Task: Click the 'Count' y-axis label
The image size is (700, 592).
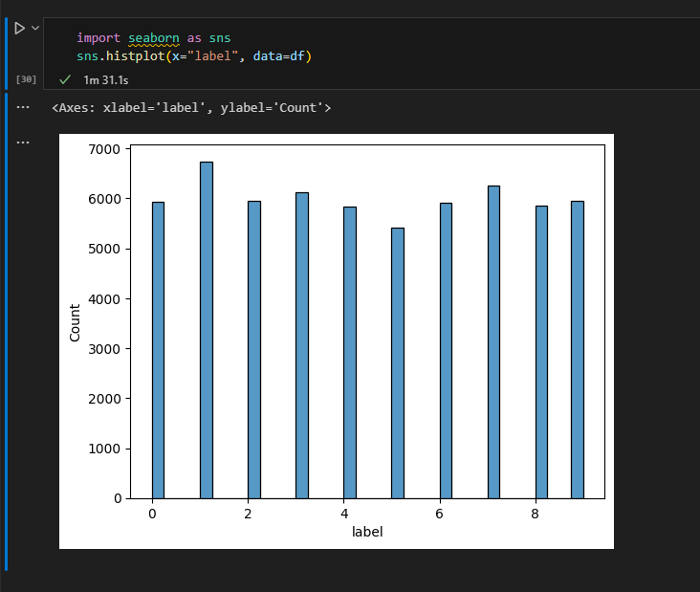Action: click(75, 323)
